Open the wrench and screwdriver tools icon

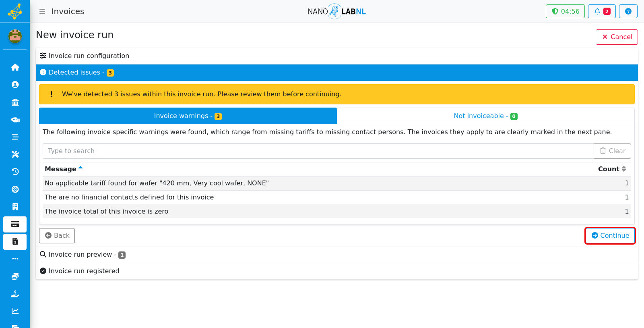click(x=15, y=154)
